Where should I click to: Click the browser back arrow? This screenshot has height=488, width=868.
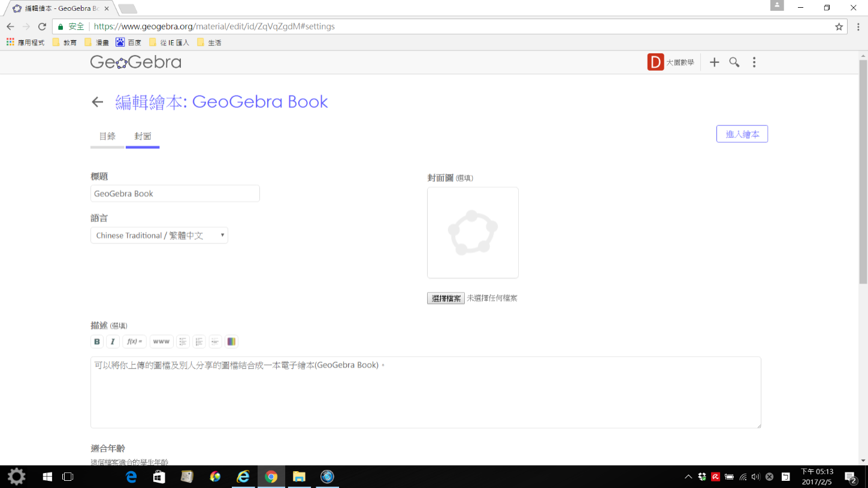pyautogui.click(x=10, y=26)
